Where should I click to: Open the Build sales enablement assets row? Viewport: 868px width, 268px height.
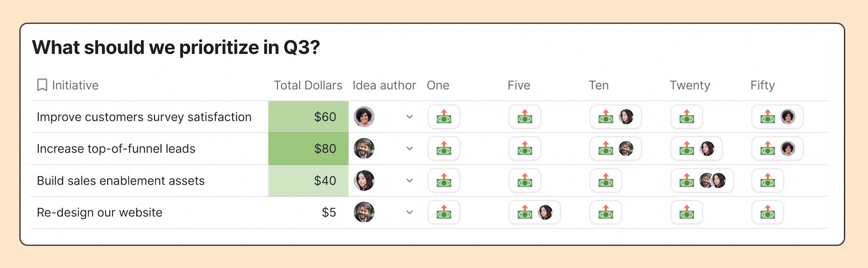pyautogui.click(x=121, y=181)
